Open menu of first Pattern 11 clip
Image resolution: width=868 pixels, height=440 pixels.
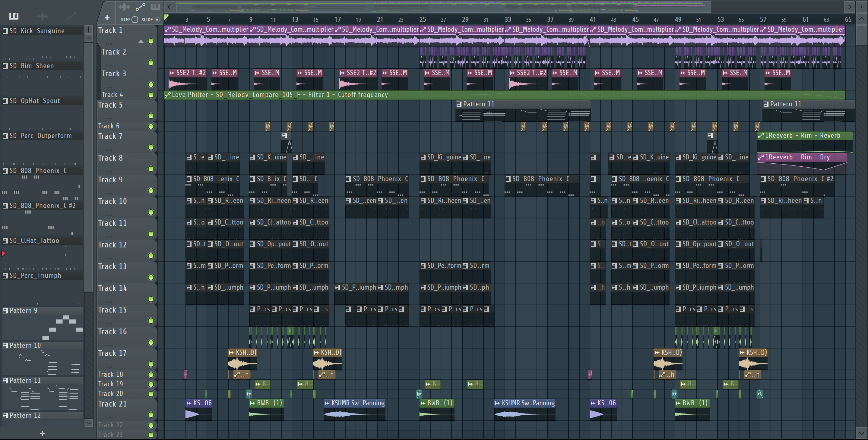pyautogui.click(x=459, y=104)
